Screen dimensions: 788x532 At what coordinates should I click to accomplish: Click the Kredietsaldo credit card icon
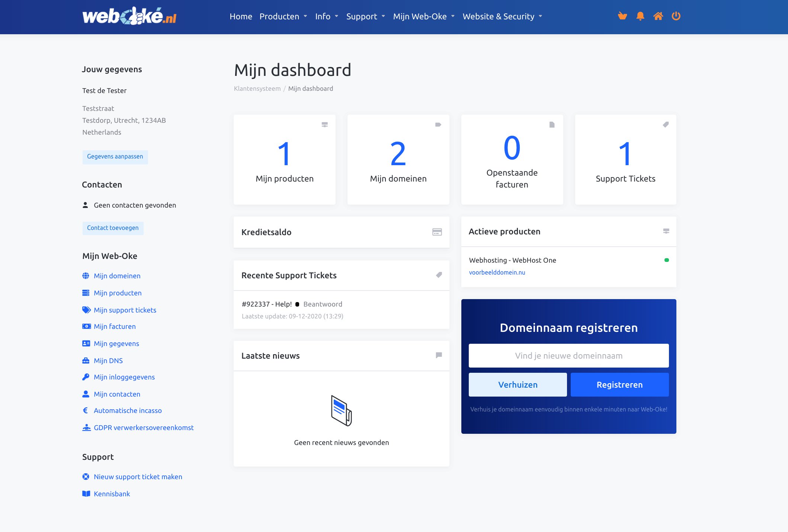(x=437, y=232)
